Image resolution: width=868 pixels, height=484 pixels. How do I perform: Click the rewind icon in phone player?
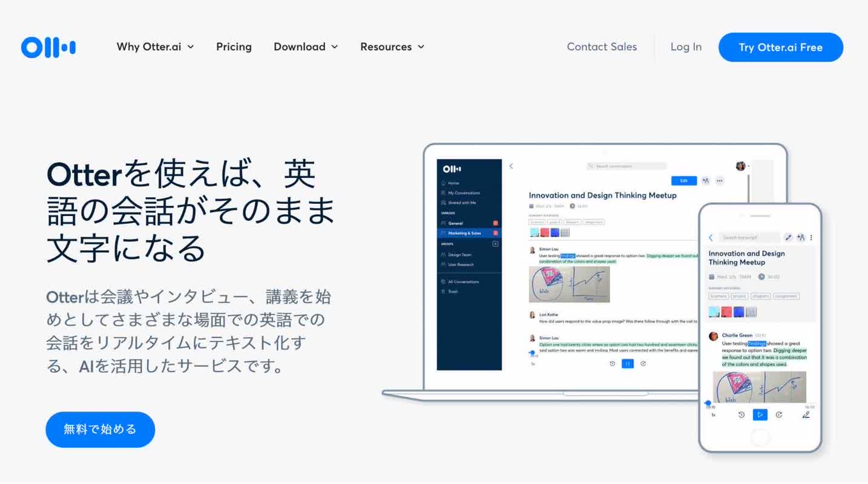click(x=741, y=414)
